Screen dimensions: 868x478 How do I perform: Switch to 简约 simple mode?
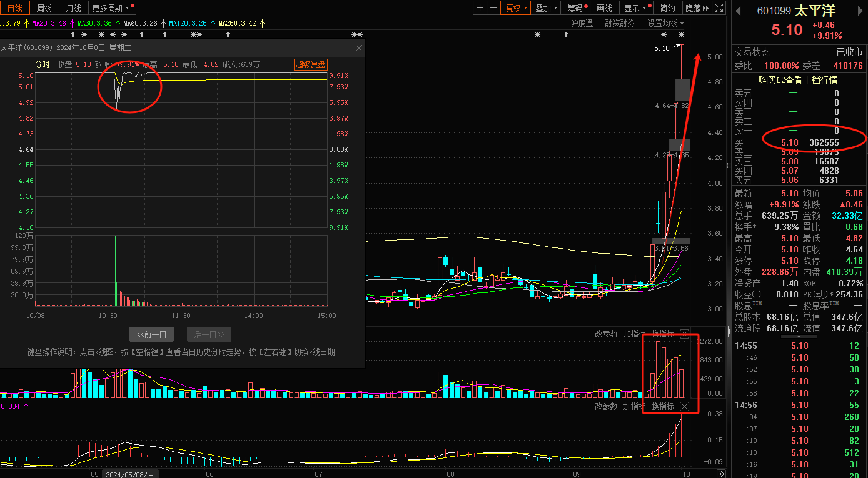[x=668, y=8]
